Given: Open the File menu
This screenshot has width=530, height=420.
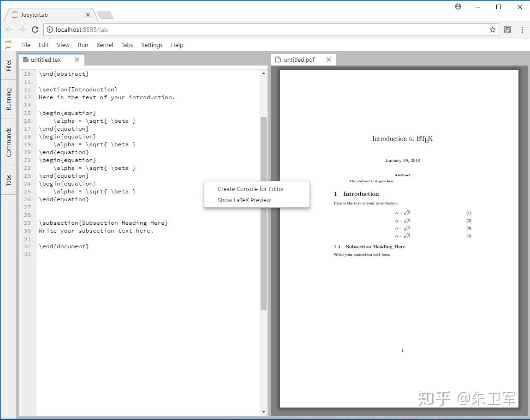Looking at the screenshot, I should coord(25,45).
